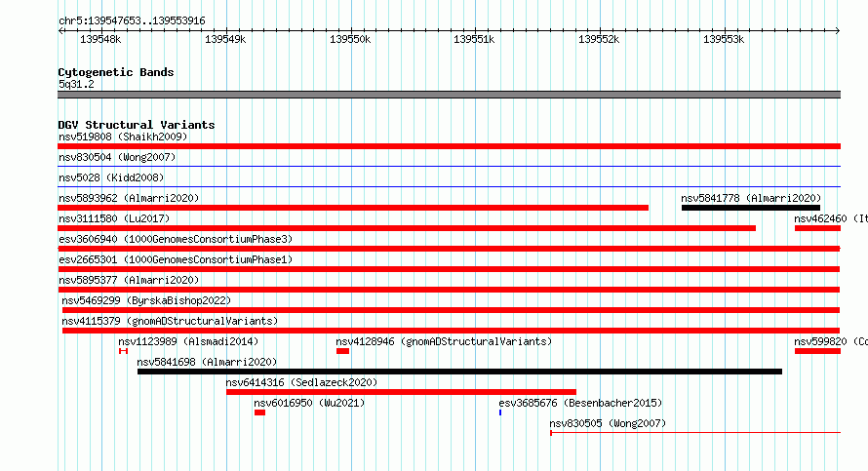Click the small red marker of nsv1123989
The width and height of the screenshot is (868, 471).
click(124, 351)
